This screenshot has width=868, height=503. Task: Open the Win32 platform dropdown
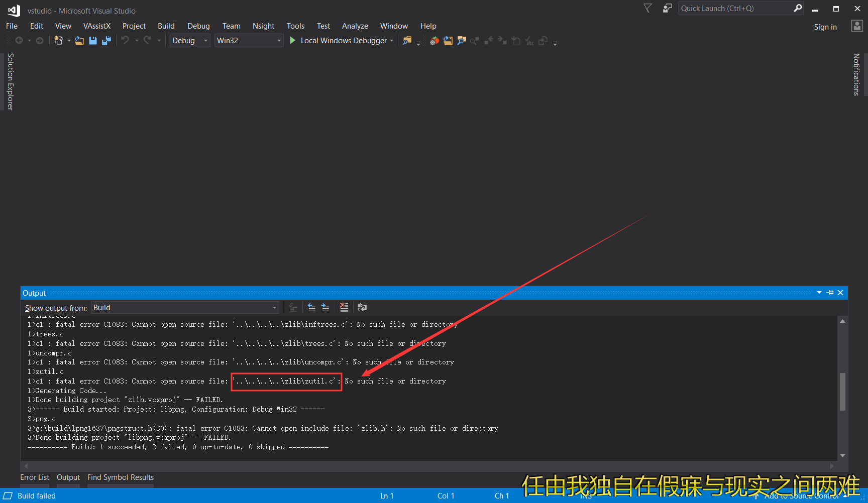point(249,41)
